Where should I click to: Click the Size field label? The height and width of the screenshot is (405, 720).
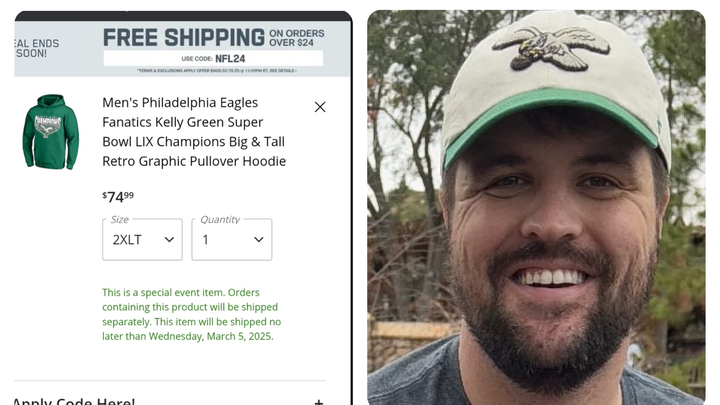(120, 219)
